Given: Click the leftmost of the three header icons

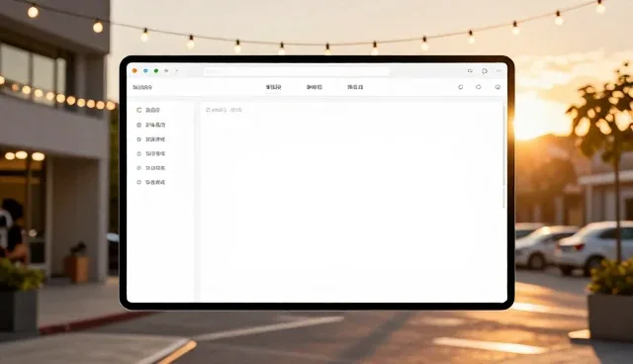Looking at the screenshot, I should click(x=461, y=87).
